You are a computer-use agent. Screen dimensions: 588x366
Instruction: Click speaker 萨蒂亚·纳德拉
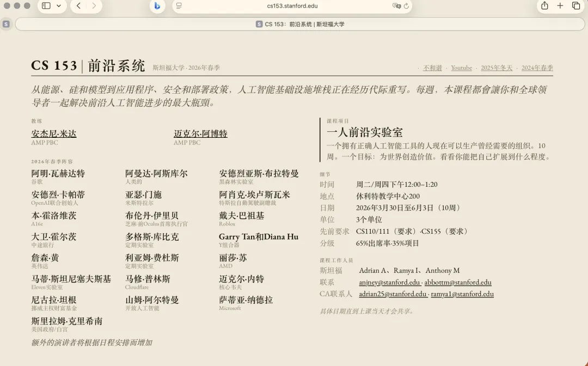coord(246,300)
